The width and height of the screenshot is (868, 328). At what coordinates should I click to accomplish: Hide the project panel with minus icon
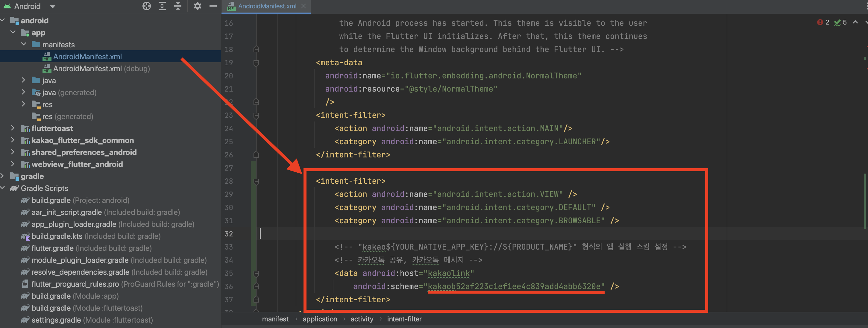point(213,6)
